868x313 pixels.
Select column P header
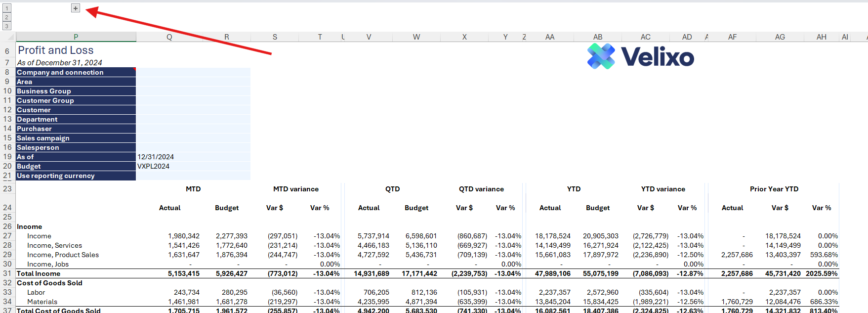tap(76, 37)
